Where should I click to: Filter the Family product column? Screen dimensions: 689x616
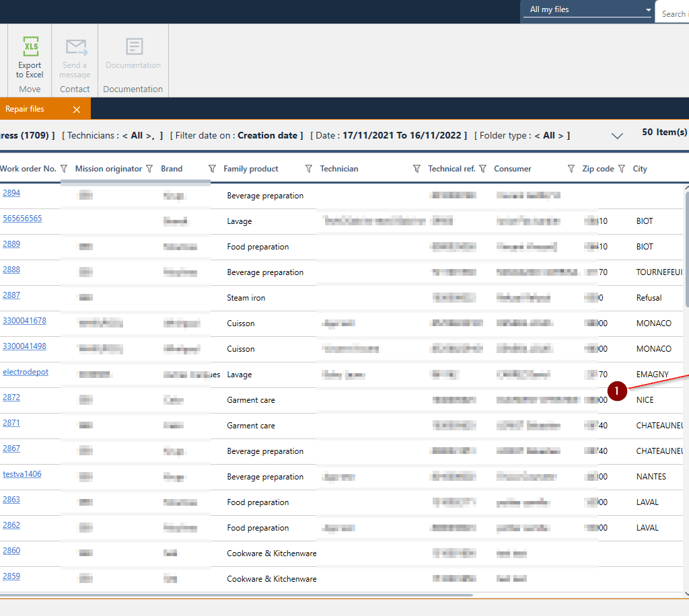coord(309,169)
